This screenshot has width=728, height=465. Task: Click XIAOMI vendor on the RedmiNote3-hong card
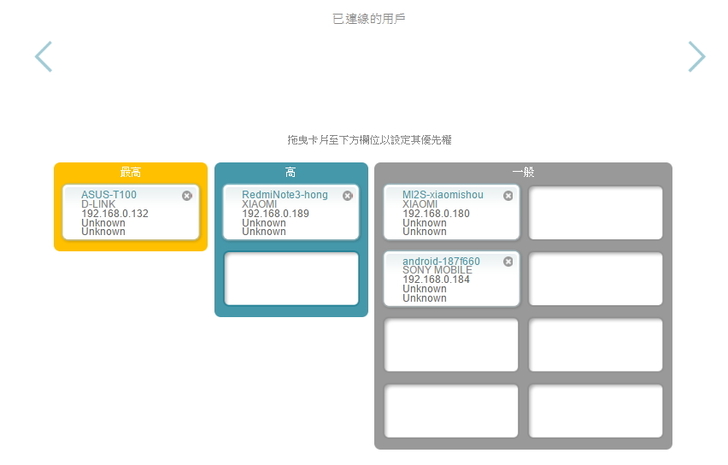click(x=259, y=204)
